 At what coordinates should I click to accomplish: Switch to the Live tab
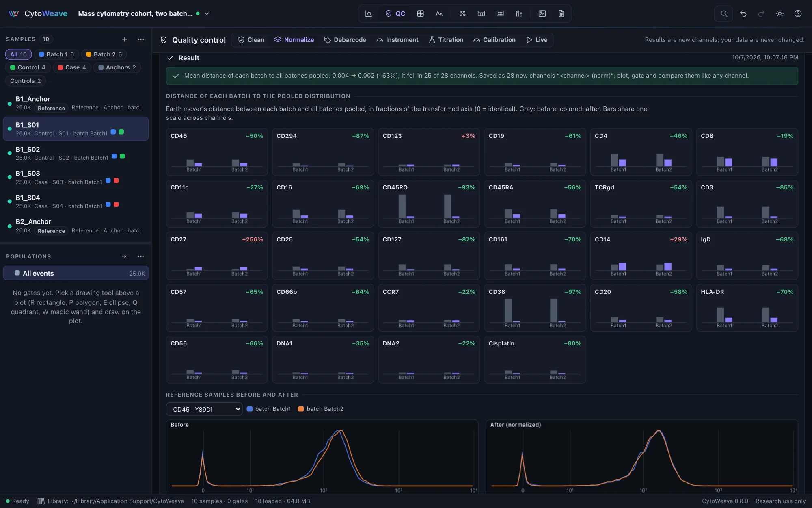coord(537,40)
